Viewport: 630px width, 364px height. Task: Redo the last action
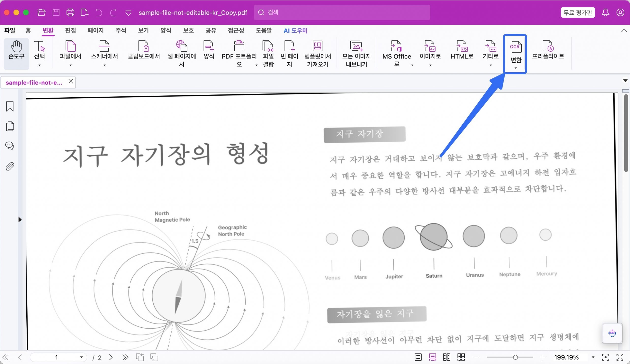113,12
